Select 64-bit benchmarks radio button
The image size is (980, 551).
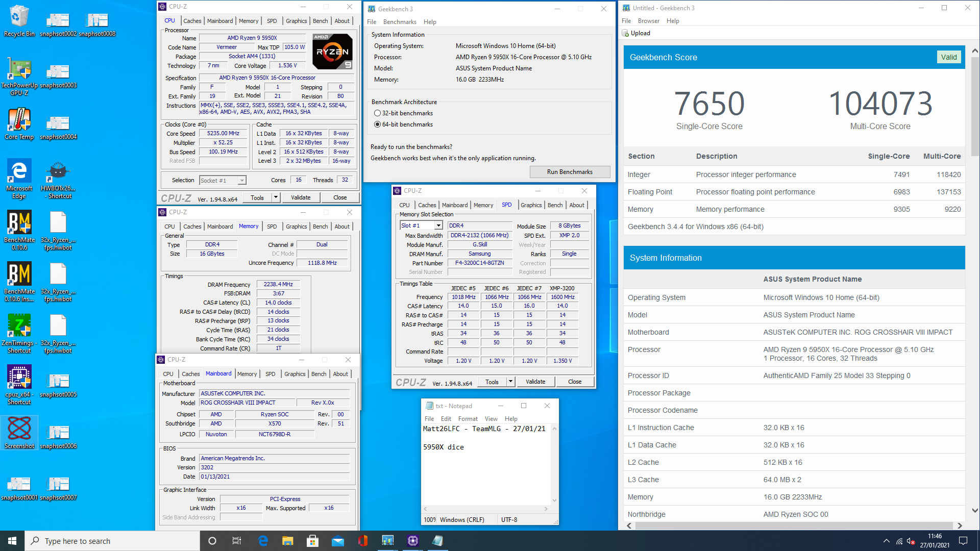click(x=377, y=124)
